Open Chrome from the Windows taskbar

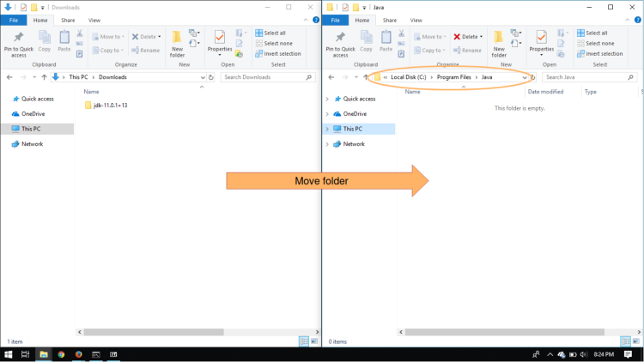tap(61, 353)
